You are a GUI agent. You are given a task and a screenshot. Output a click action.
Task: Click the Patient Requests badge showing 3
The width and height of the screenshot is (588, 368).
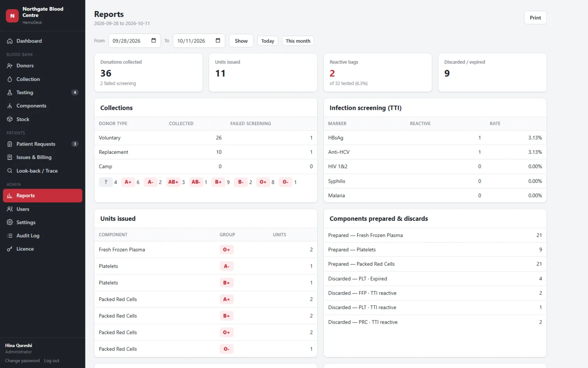coord(75,144)
